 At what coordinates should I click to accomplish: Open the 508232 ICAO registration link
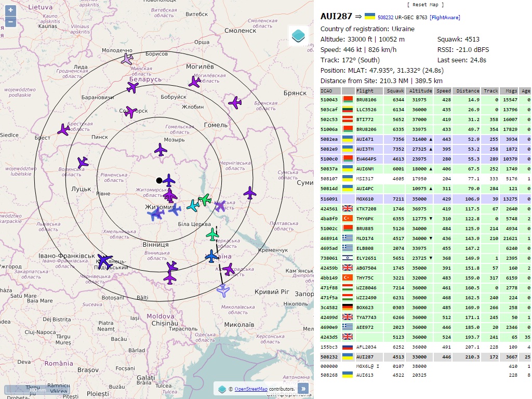point(385,18)
